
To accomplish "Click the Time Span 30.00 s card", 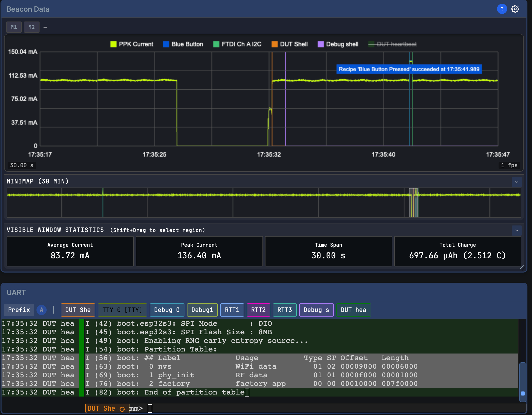I will coord(329,251).
